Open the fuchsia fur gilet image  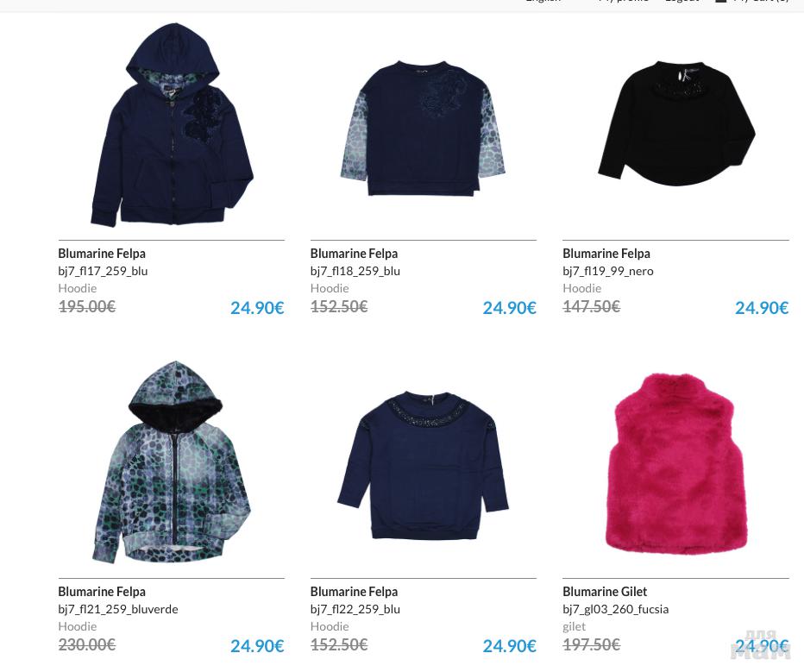click(676, 464)
